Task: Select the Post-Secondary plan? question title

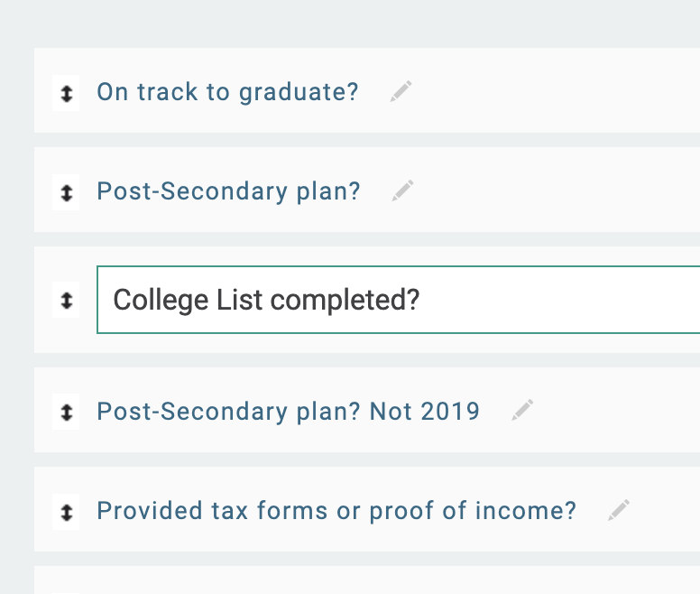Action: [x=228, y=191]
